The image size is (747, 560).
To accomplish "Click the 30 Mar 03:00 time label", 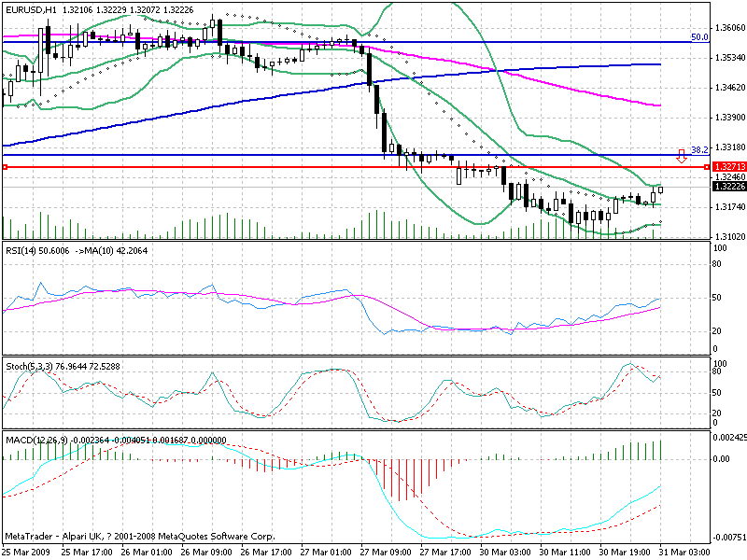I will click(x=505, y=553).
